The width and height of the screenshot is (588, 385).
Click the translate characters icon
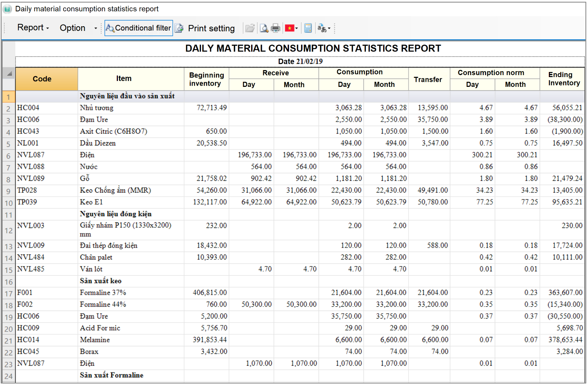pos(322,28)
